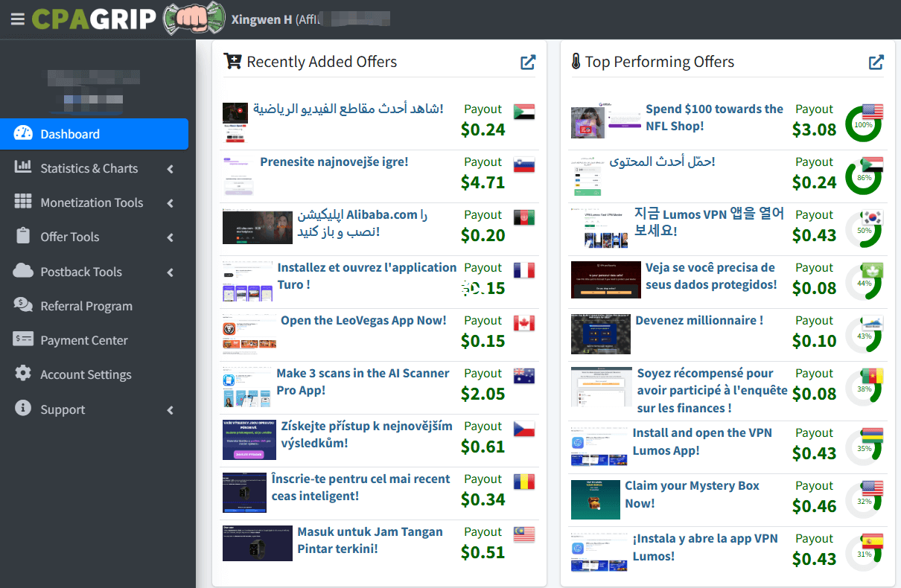Click the Payment Center card icon

[x=23, y=339]
